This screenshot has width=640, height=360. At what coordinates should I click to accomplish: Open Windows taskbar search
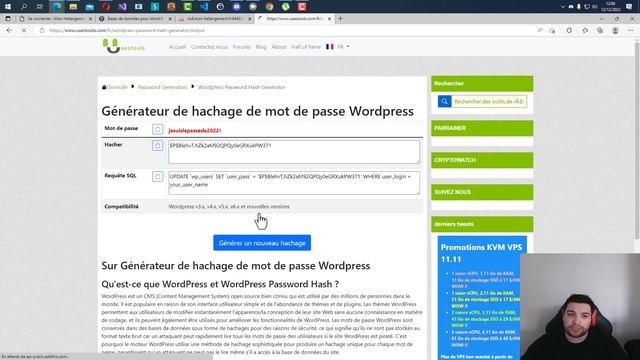point(24,7)
